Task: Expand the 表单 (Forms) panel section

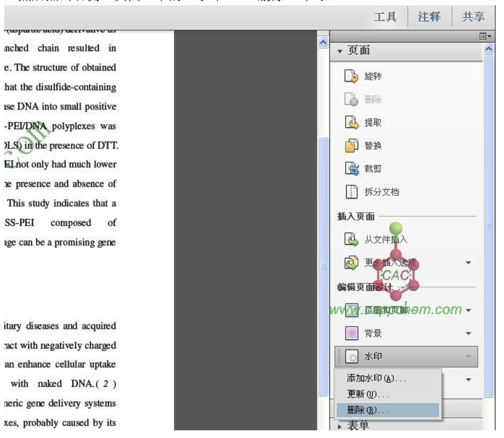Action: (340, 427)
